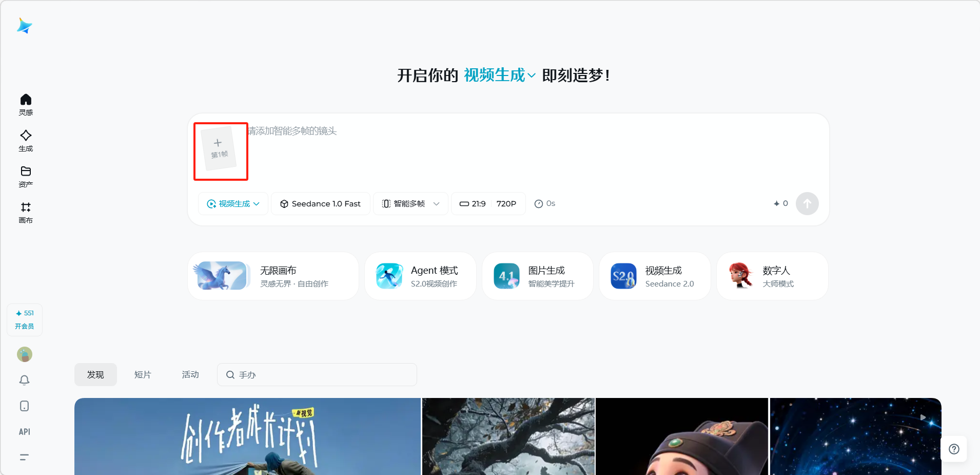The height and width of the screenshot is (475, 980).
Task: Click the mobile device icon in sidebar
Action: tap(25, 406)
